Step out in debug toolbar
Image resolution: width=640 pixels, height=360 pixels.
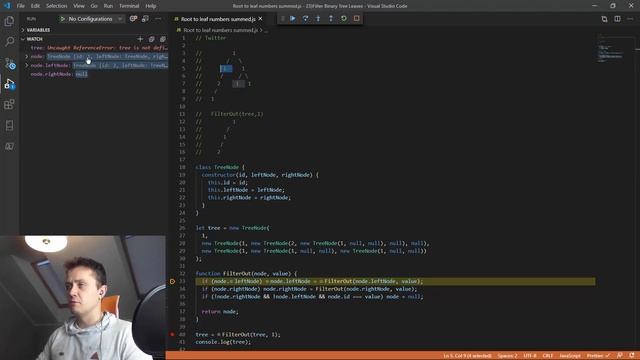[331, 18]
